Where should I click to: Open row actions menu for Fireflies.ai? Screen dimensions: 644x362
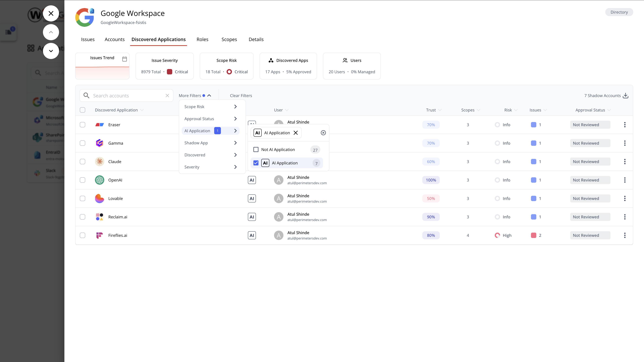pos(625,235)
